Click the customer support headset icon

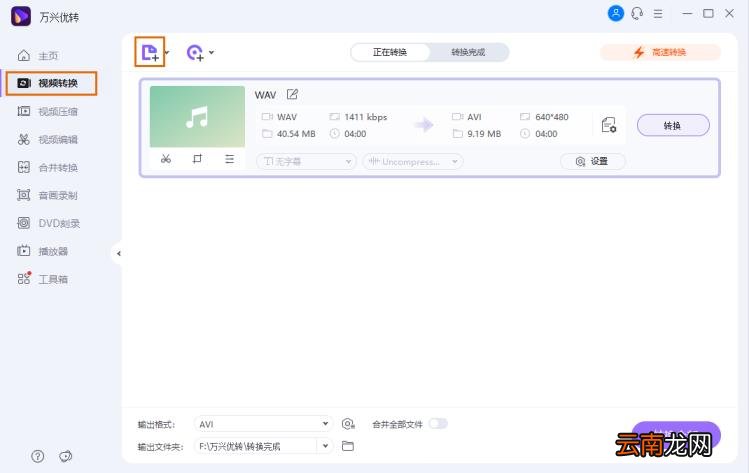pyautogui.click(x=637, y=13)
